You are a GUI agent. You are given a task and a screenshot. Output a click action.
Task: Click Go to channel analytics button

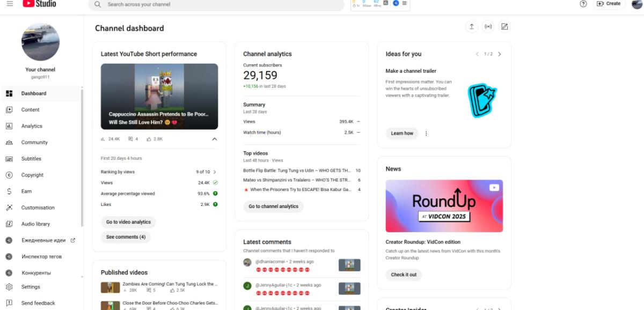[273, 206]
